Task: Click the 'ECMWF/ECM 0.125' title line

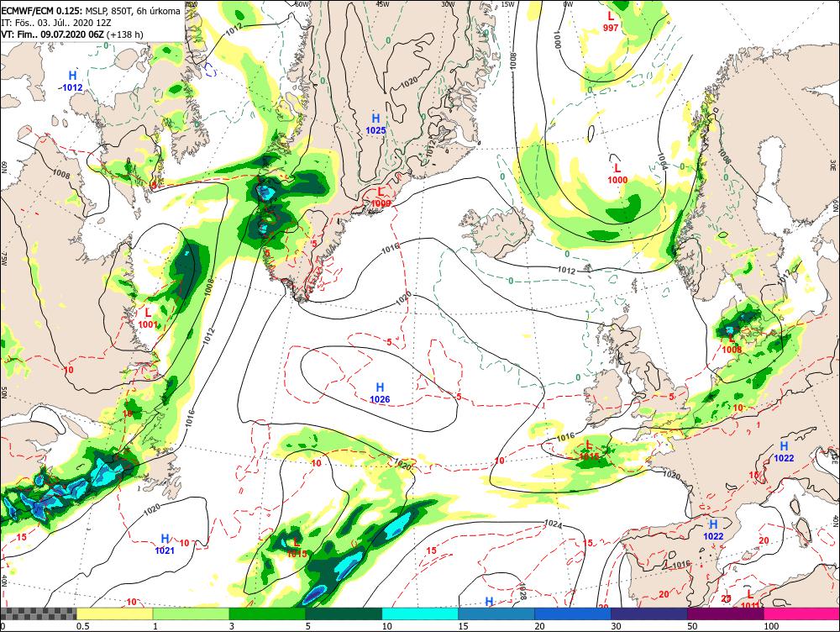Action: point(91,11)
